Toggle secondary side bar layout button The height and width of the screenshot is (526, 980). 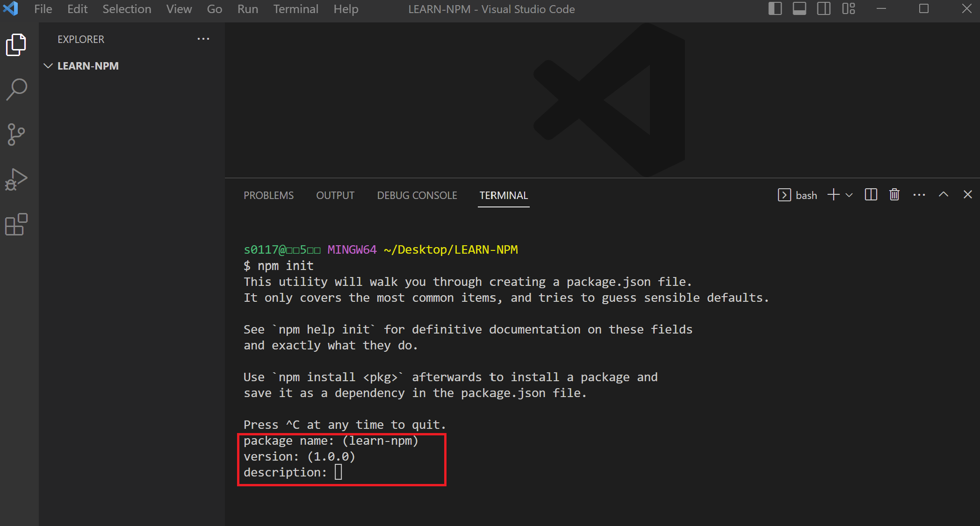[823, 9]
